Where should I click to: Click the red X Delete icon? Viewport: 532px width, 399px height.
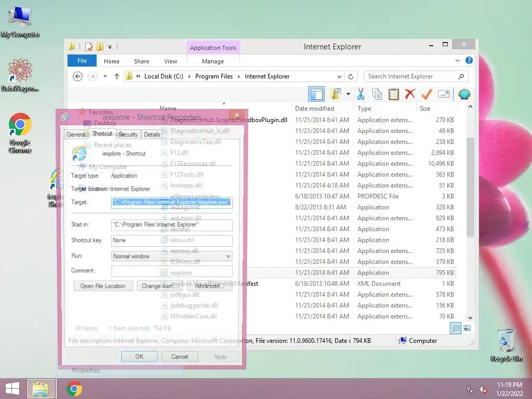click(x=410, y=94)
